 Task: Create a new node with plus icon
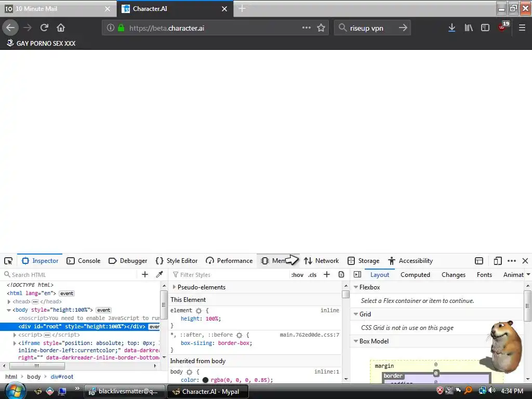point(145,274)
